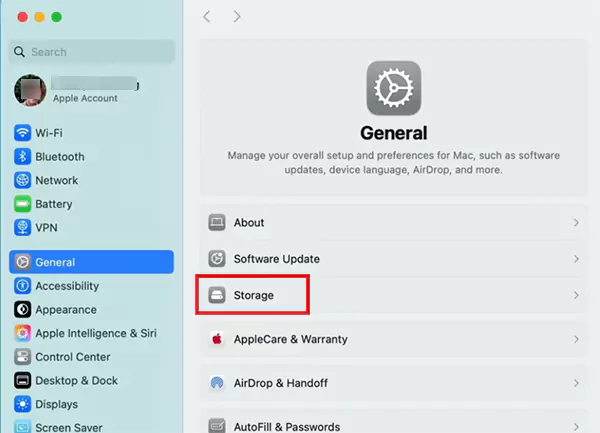This screenshot has width=600, height=433.
Task: Expand the About row chevron
Action: 576,223
